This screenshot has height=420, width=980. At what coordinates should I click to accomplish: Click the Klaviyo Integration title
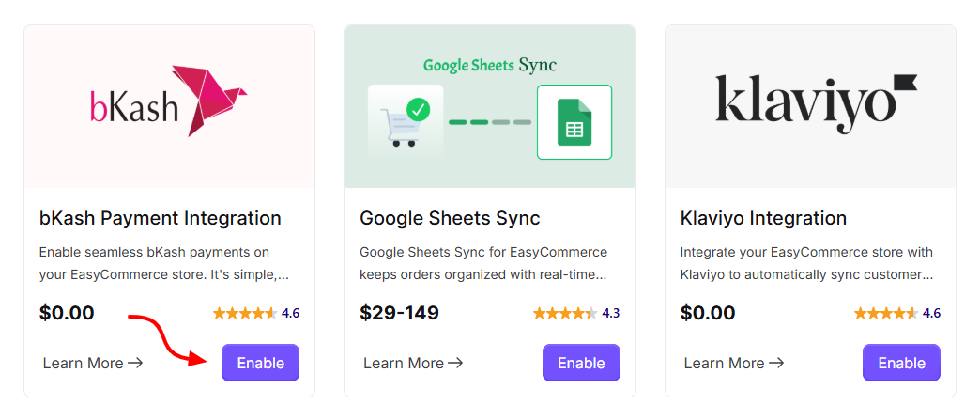coord(763,218)
